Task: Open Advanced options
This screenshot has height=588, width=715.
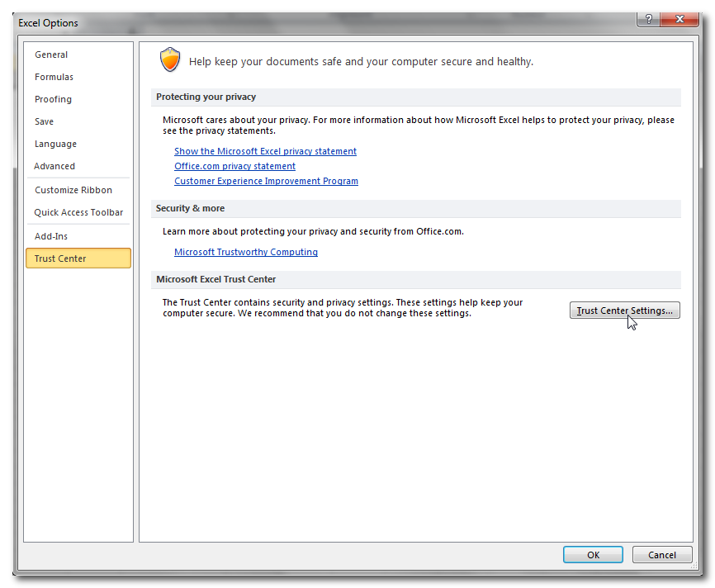Action: 54,165
